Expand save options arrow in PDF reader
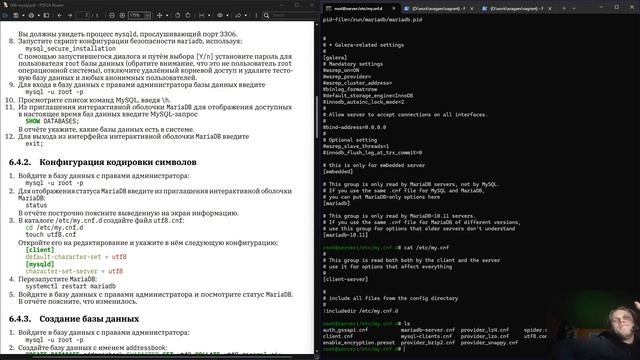 23,15
